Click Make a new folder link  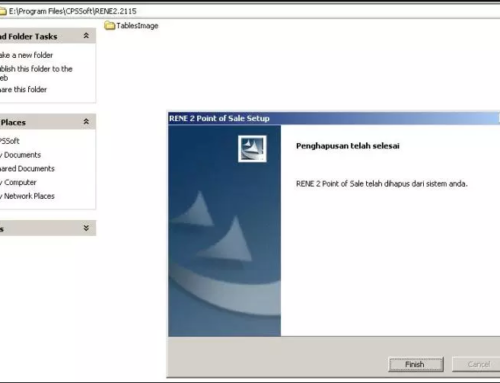click(x=26, y=55)
